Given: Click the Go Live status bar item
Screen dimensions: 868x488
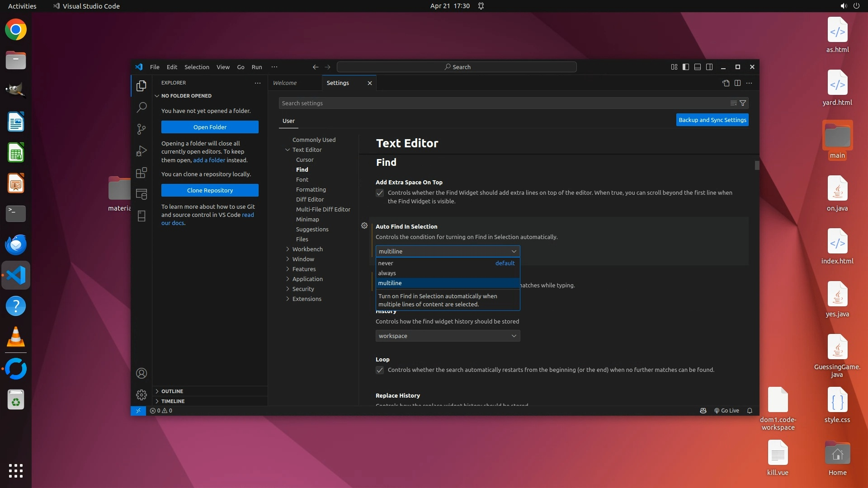Looking at the screenshot, I should click(x=726, y=411).
